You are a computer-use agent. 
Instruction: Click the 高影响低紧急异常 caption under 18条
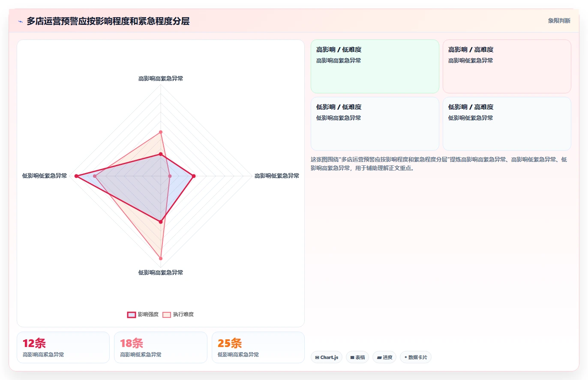click(x=141, y=355)
